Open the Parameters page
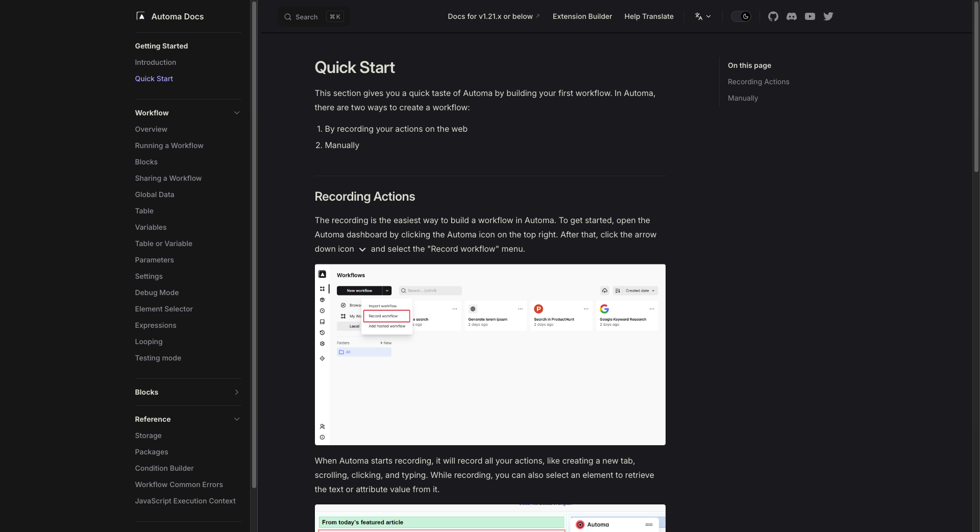Viewport: 980px width, 532px height. click(x=154, y=260)
